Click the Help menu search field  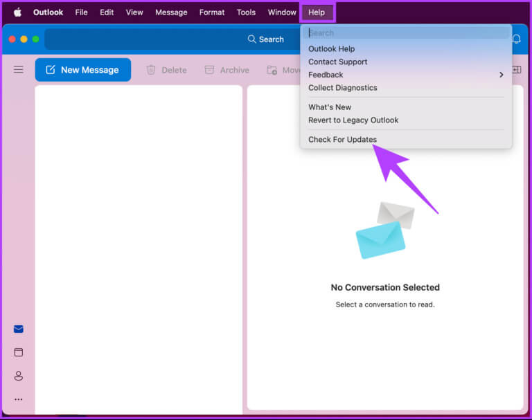point(406,33)
